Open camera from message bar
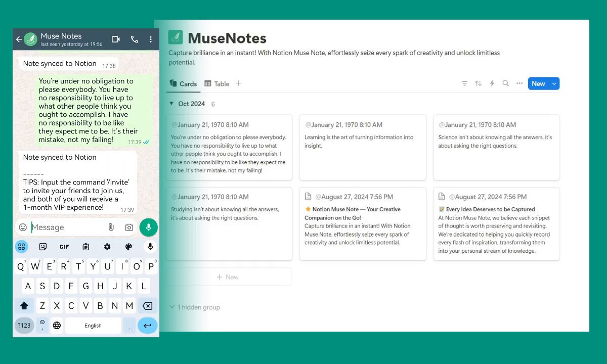 click(x=129, y=227)
